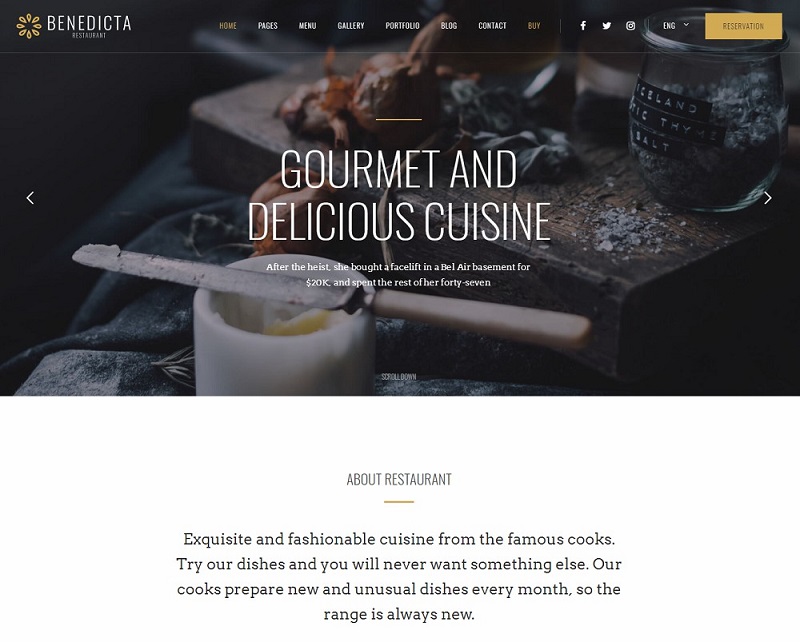Expand the ENG language dropdown
Viewport: 800px width, 642px height.
click(x=676, y=26)
